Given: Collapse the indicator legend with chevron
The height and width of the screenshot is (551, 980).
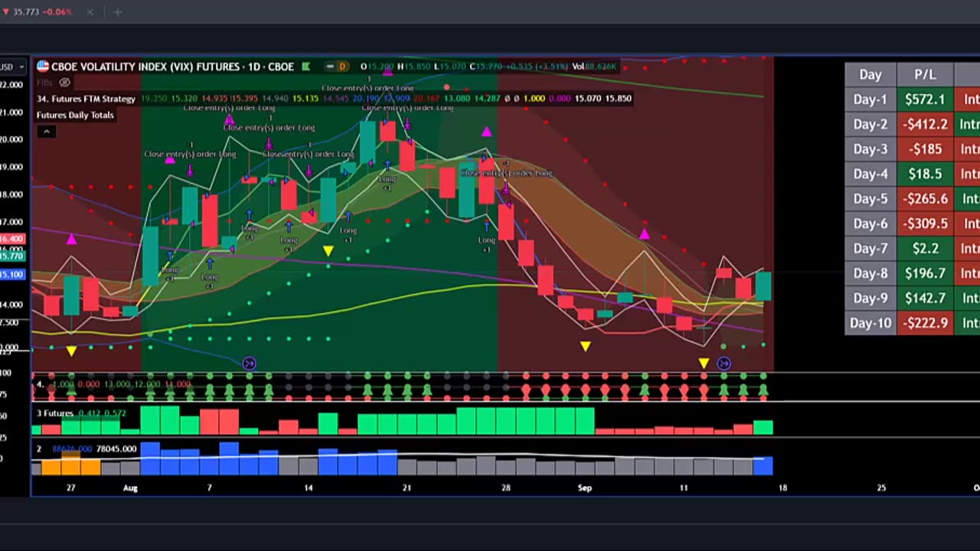Looking at the screenshot, I should [x=46, y=132].
